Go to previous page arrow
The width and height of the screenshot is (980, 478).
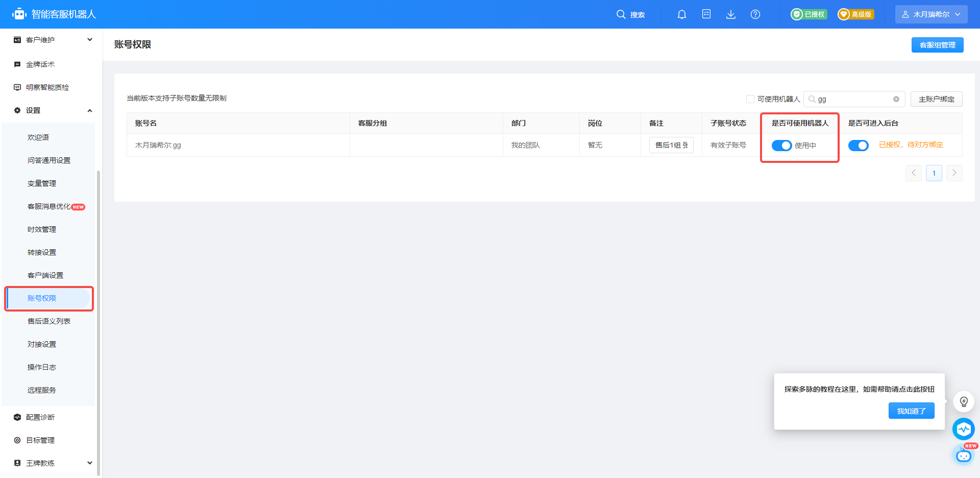pyautogui.click(x=914, y=173)
